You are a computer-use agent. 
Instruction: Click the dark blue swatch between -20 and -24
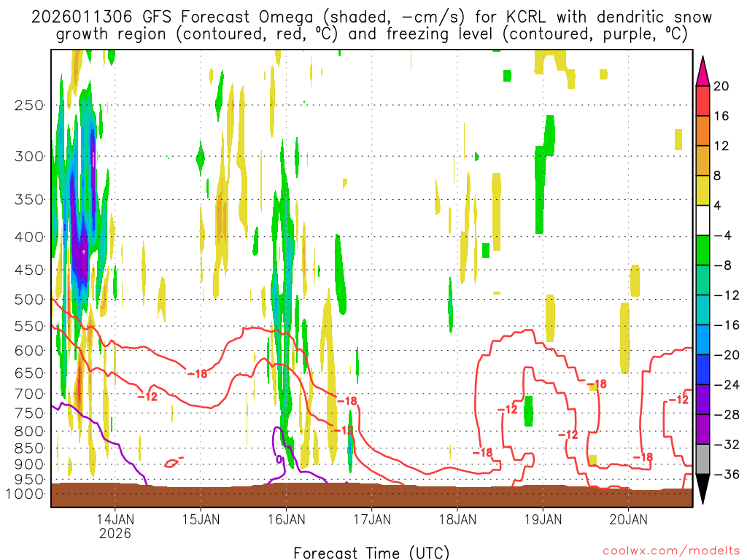coord(703,370)
